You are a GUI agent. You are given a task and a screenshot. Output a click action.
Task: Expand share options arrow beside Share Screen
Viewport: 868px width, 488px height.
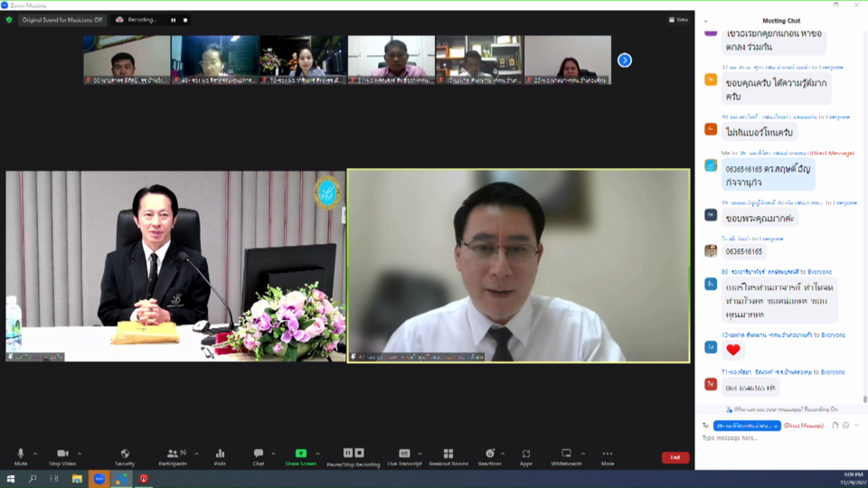[x=317, y=454]
